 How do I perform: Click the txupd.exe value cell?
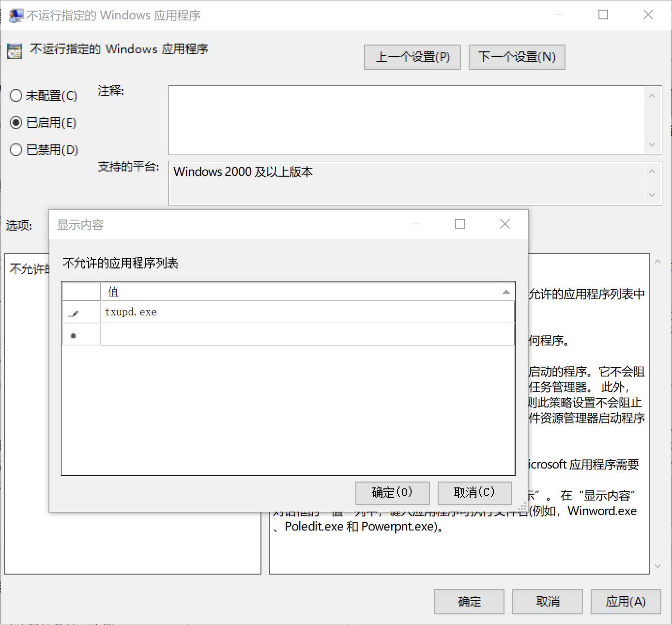click(307, 312)
